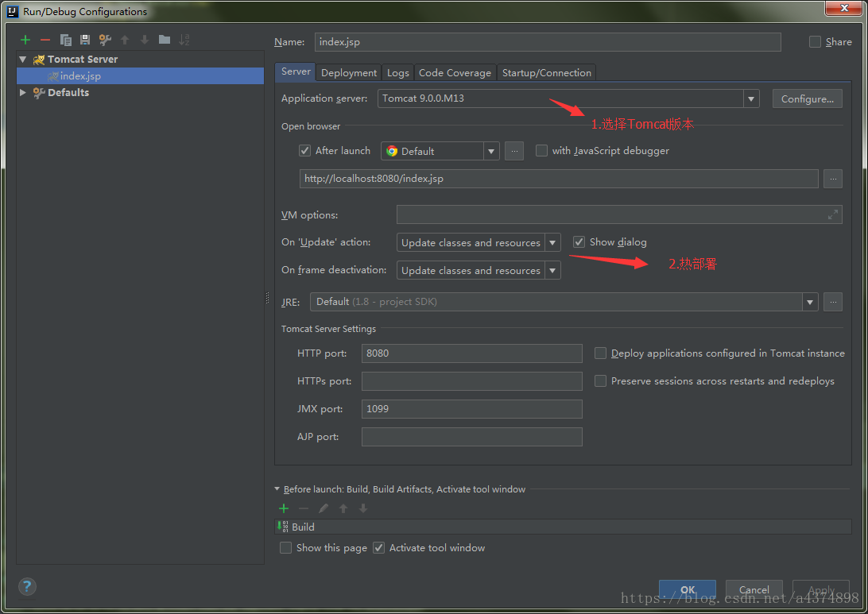Open URL ellipsis button beside localhost address
Screen dimensions: 868x614
[x=833, y=179]
